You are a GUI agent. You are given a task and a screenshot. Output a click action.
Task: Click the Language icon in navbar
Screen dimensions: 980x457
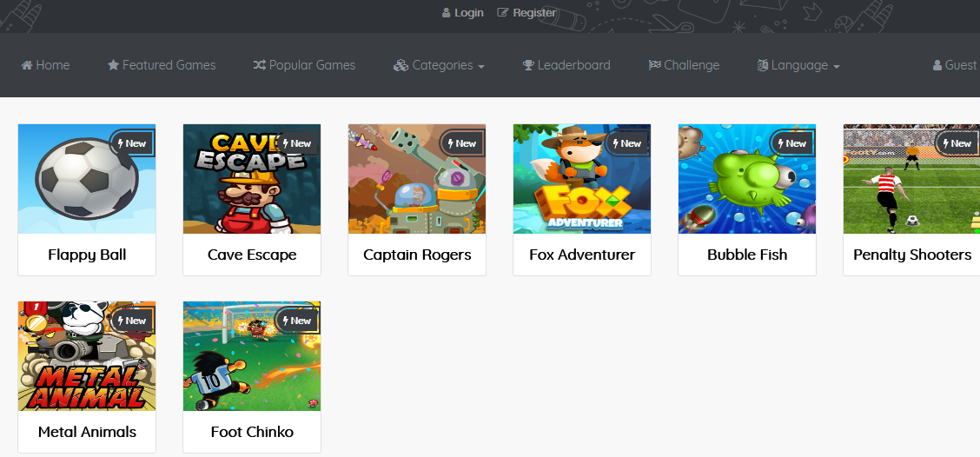(763, 65)
